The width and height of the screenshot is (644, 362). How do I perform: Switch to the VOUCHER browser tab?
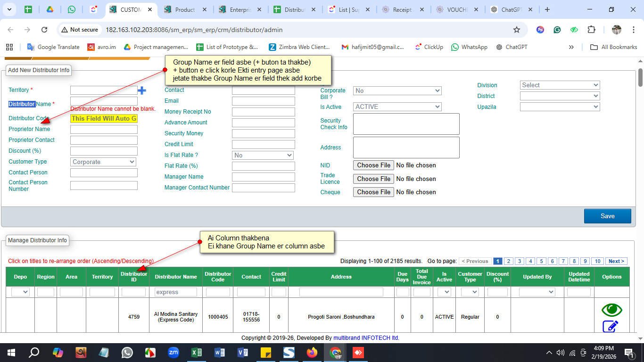click(458, 9)
